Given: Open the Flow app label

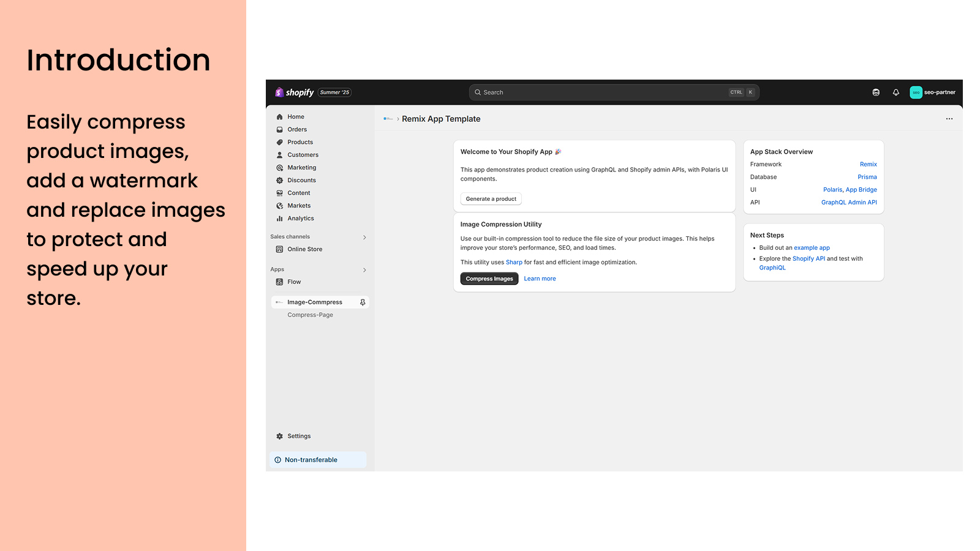Looking at the screenshot, I should [294, 282].
